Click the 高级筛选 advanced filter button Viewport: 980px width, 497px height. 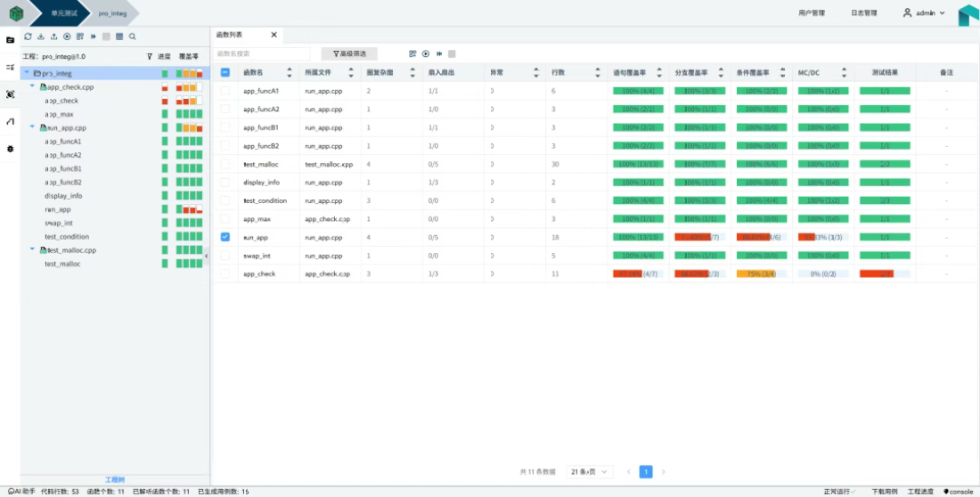(x=349, y=54)
